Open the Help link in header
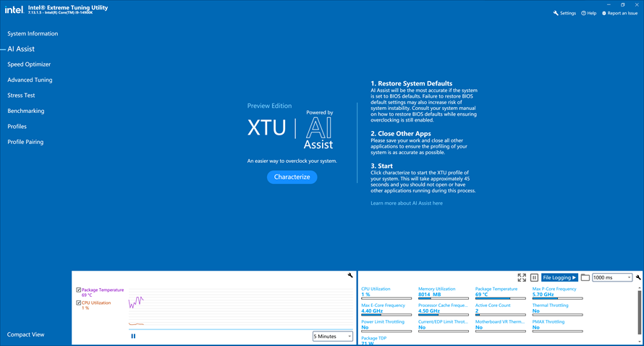Screen dimensions: 644x346 pyautogui.click(x=588, y=13)
